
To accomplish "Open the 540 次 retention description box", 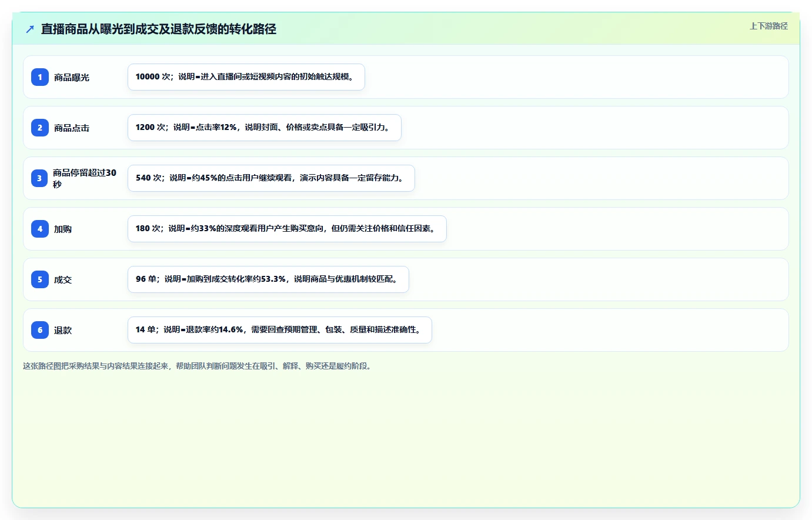I will pyautogui.click(x=271, y=178).
